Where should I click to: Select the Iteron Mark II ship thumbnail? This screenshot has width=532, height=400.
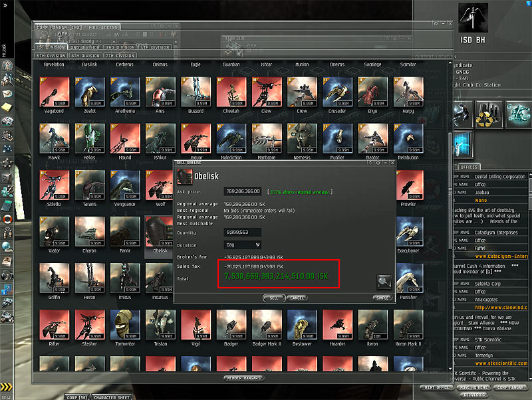pyautogui.click(x=408, y=325)
